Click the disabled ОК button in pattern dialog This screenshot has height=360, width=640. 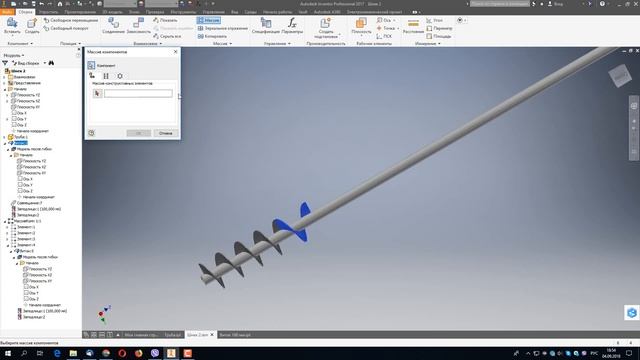pos(138,133)
